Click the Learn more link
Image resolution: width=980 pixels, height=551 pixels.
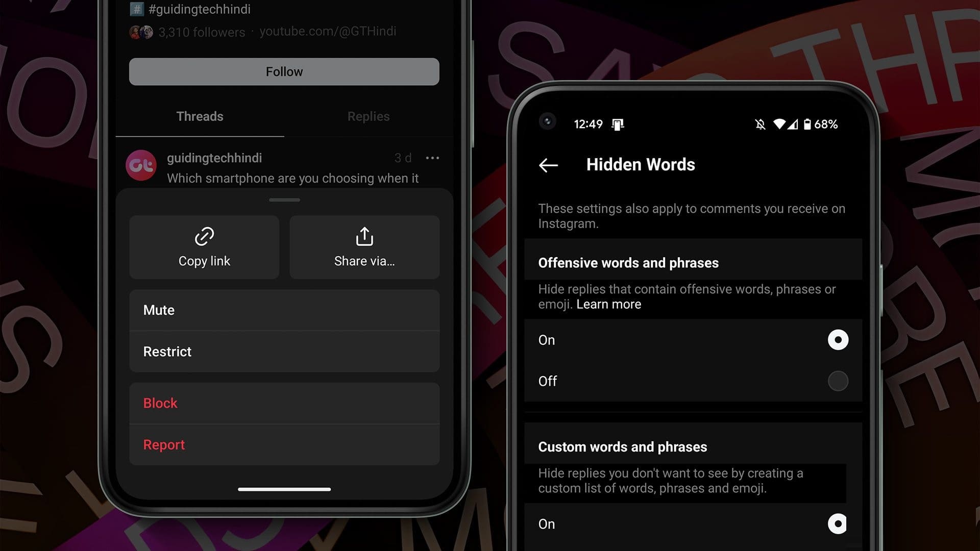[608, 304]
